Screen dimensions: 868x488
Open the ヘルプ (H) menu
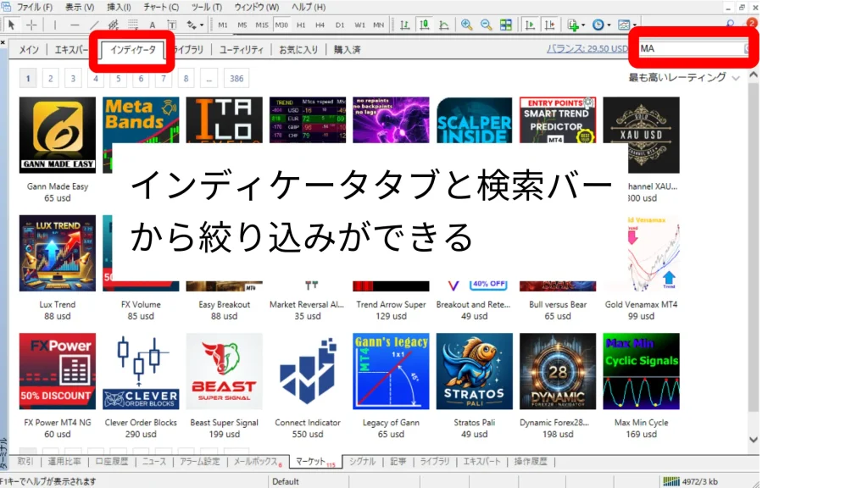pos(309,7)
